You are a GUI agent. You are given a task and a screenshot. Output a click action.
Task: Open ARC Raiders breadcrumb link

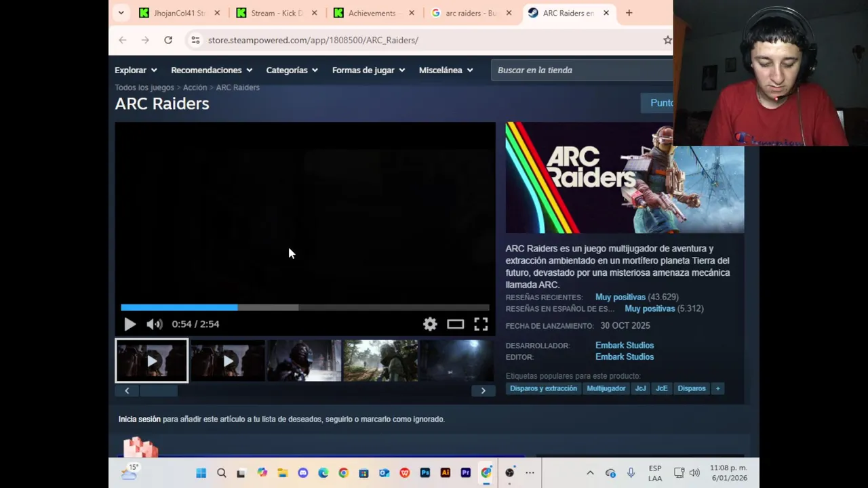click(x=237, y=87)
